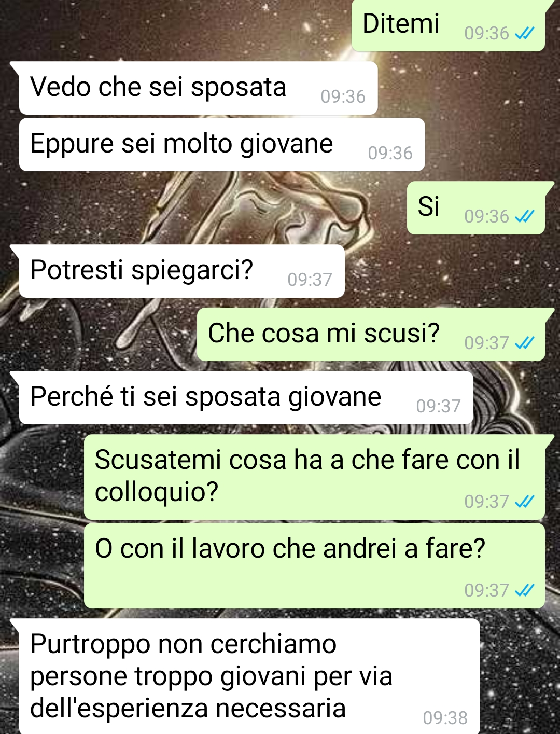
Task: Select the 'O con il lavoro che andrei' message
Action: coord(314,566)
